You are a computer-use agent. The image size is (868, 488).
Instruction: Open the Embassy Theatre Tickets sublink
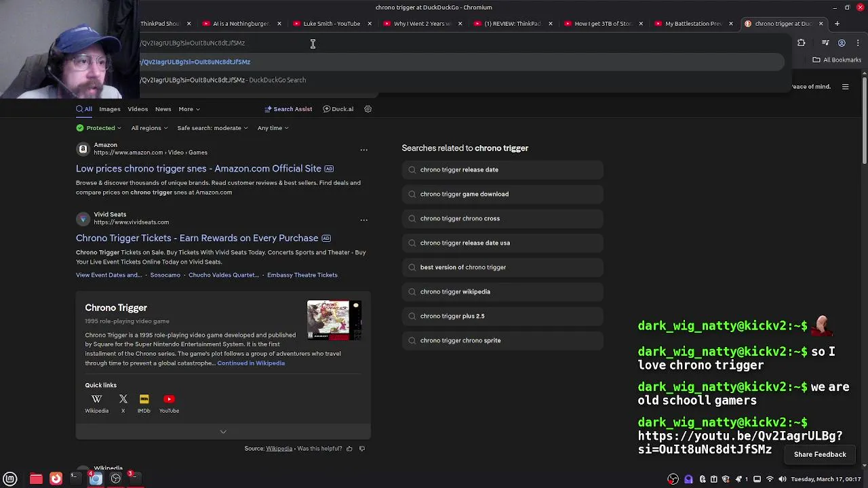pos(302,275)
